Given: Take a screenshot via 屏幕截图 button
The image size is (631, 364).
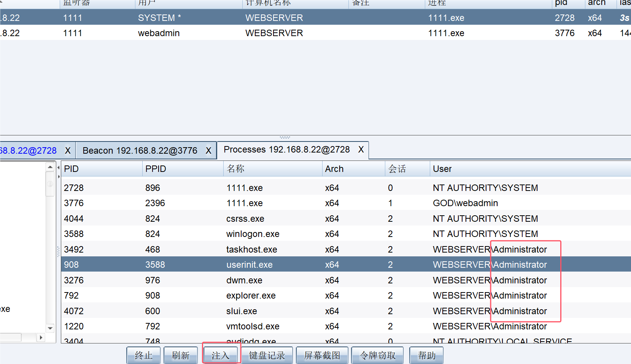Looking at the screenshot, I should tap(322, 355).
